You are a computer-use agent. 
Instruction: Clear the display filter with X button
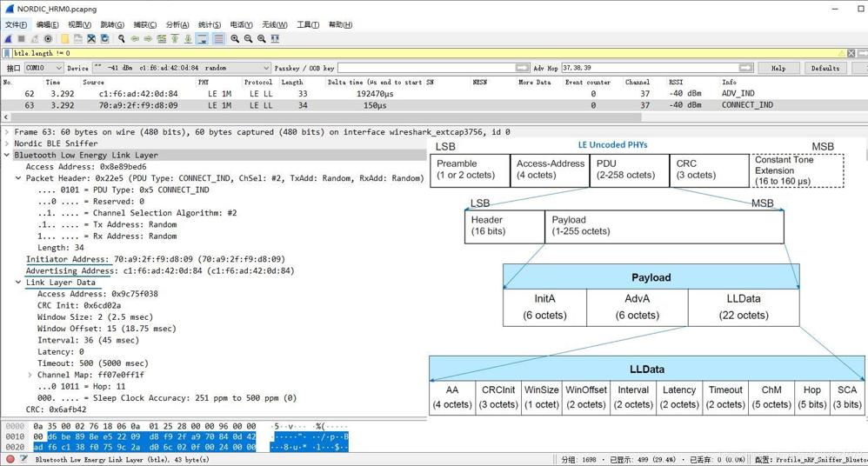coord(851,53)
